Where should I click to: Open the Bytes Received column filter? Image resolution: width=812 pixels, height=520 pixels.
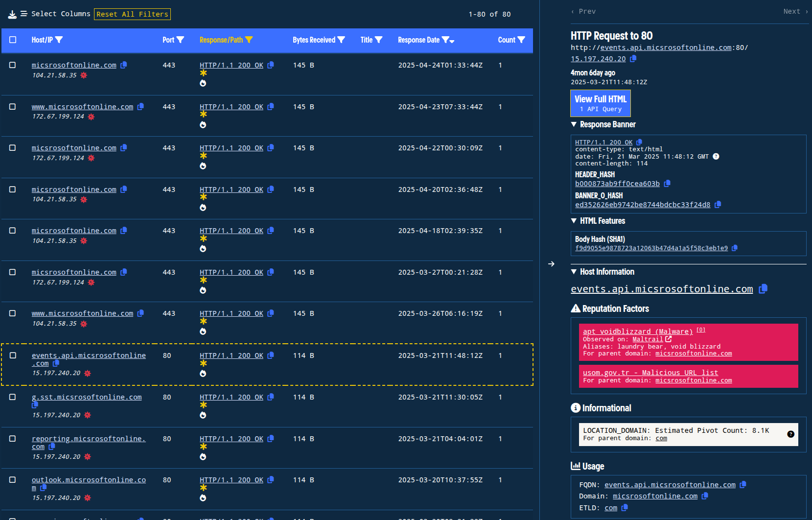[x=341, y=40]
